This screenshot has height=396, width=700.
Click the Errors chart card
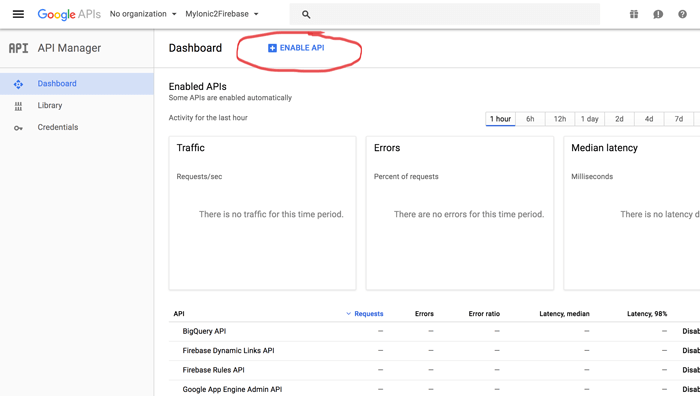[x=460, y=213]
